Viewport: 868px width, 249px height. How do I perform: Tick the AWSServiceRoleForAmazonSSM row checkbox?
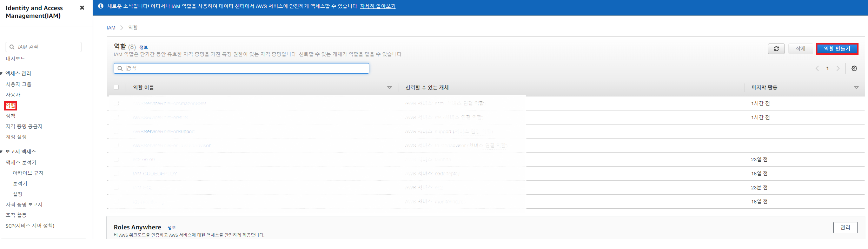(116, 103)
